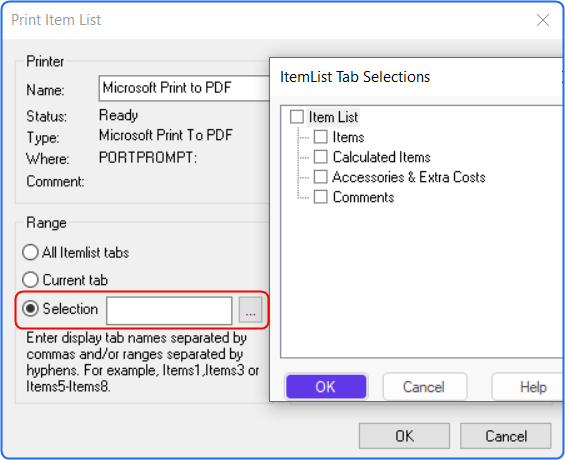Choose the Current tab radio option
This screenshot has width=565, height=460.
[30, 280]
